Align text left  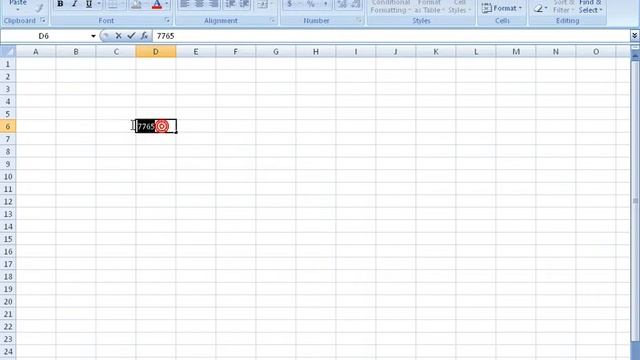pyautogui.click(x=185, y=4)
